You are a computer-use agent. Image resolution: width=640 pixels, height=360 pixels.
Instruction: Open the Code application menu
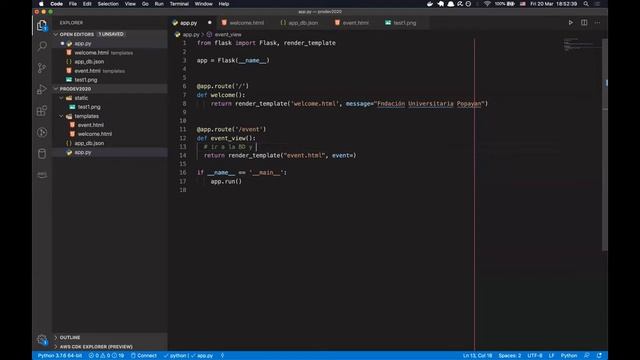(x=56, y=4)
